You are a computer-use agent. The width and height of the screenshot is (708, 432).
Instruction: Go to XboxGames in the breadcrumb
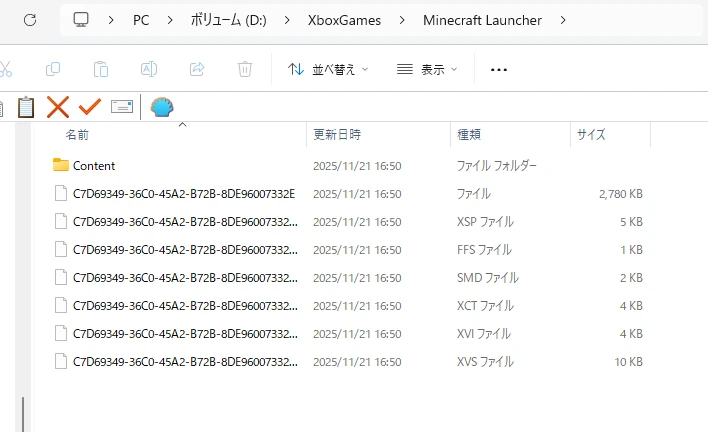(x=344, y=20)
